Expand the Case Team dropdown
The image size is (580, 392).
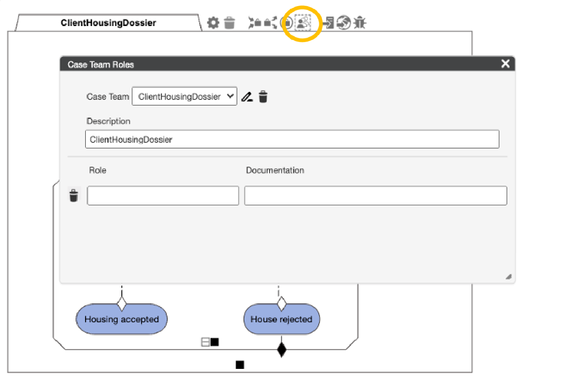[x=185, y=96]
